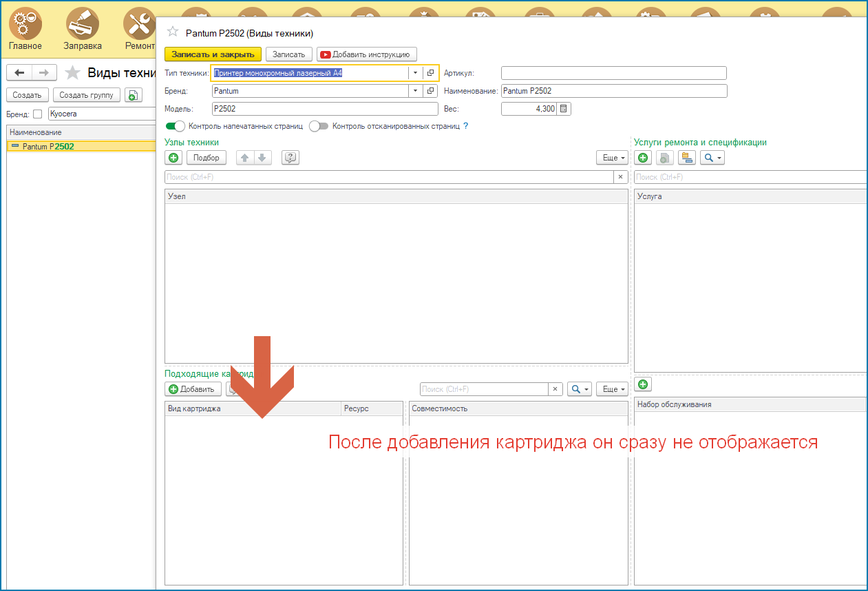Screen dimensions: 868x591
Task: Toggle Контроль напечатанных страниц switch
Action: click(x=176, y=126)
